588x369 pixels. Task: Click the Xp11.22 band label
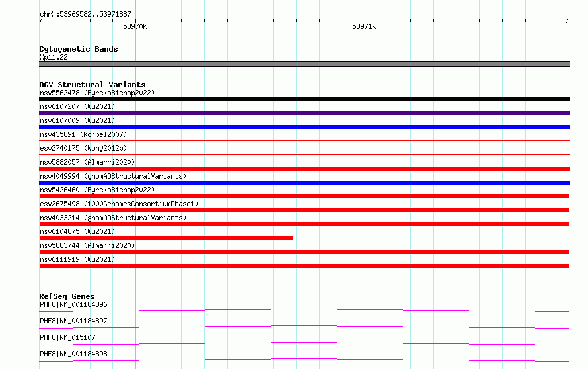pyautogui.click(x=54, y=57)
